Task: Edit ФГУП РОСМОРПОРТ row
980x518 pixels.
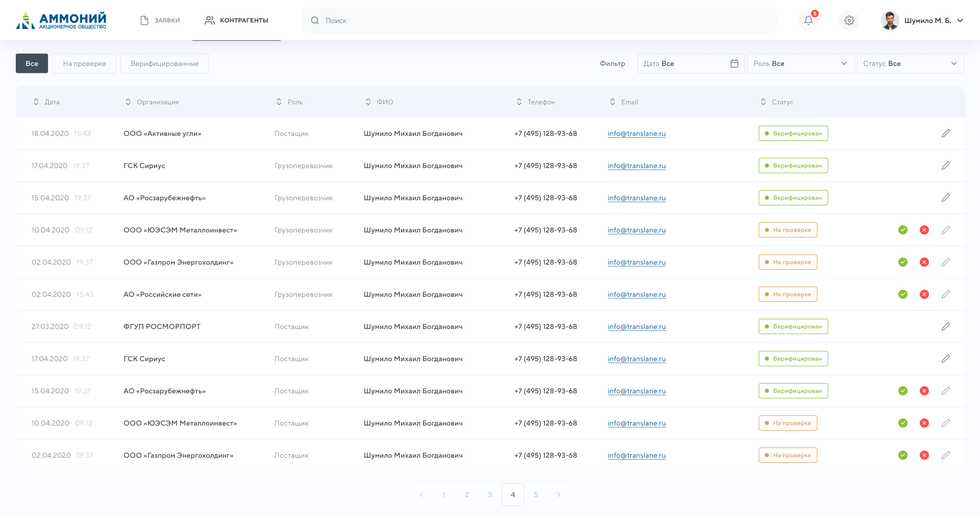Action: coord(946,326)
